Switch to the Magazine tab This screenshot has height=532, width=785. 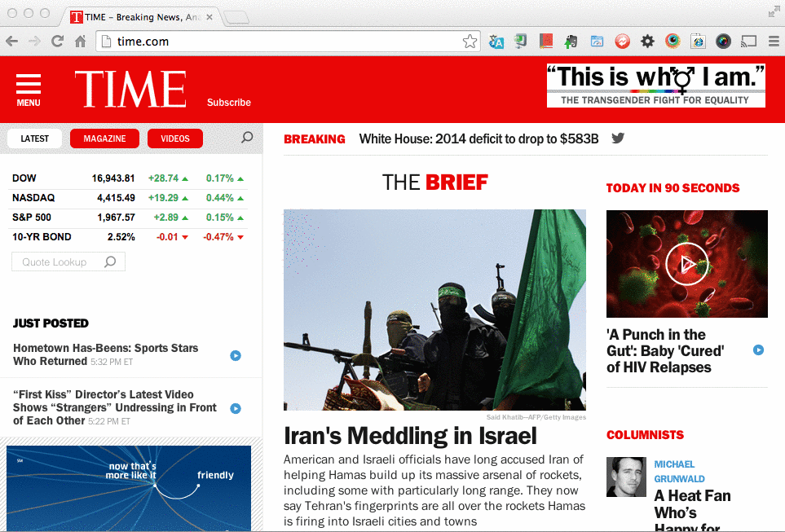coord(104,138)
